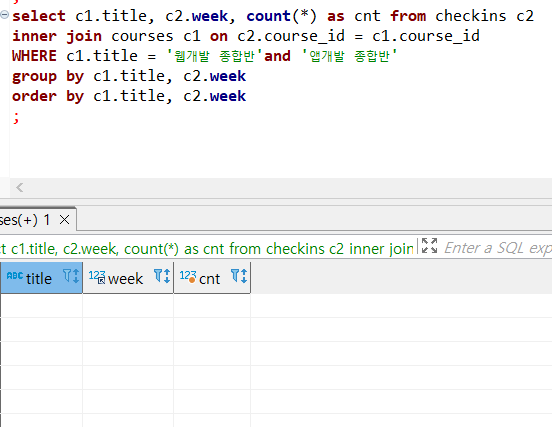
Task: Open filter for week column
Action: (158, 275)
